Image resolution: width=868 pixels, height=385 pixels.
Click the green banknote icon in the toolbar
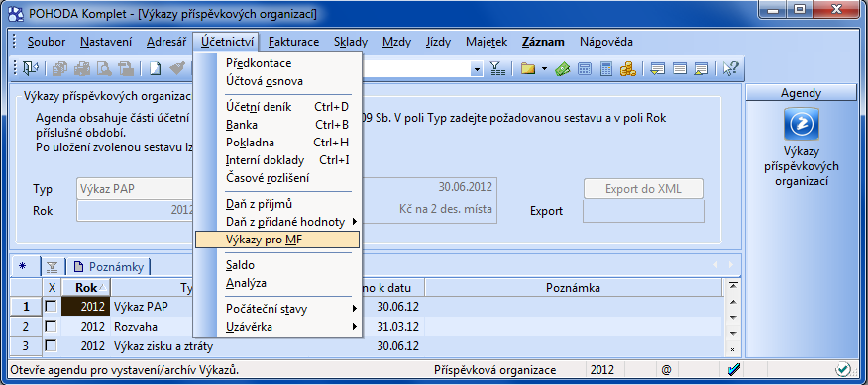(x=563, y=68)
